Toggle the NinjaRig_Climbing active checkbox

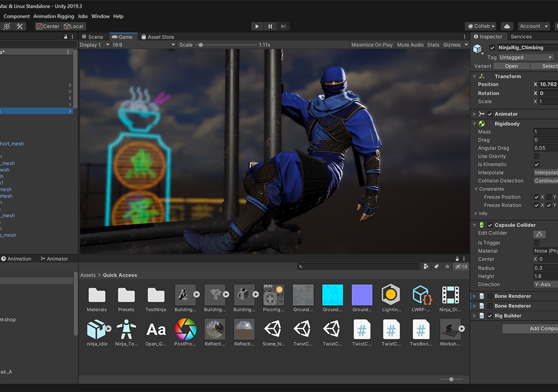pos(493,48)
